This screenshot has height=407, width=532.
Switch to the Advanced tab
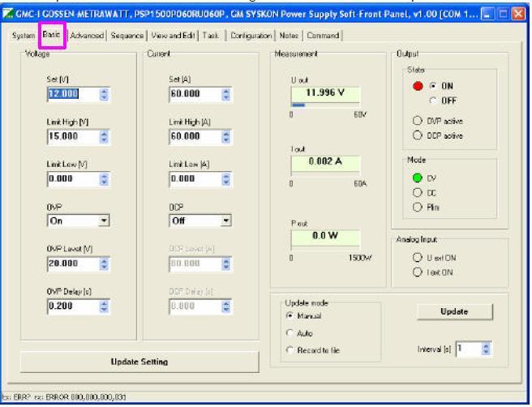(x=87, y=36)
